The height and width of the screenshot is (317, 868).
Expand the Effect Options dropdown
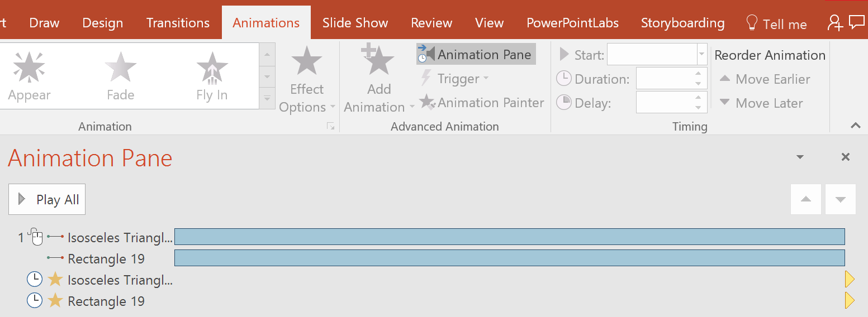coord(307,81)
